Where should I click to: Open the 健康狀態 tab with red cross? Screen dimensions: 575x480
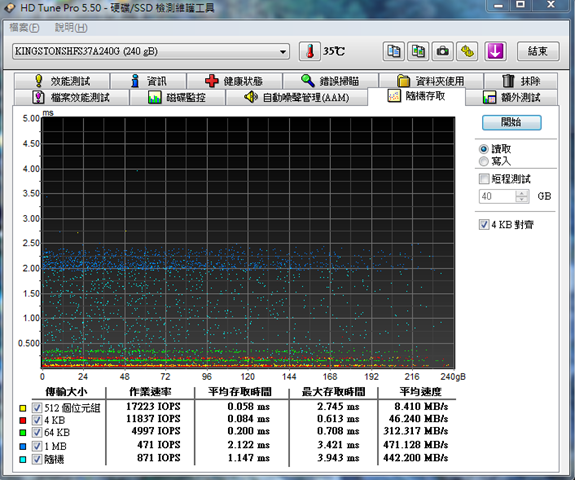pyautogui.click(x=234, y=81)
